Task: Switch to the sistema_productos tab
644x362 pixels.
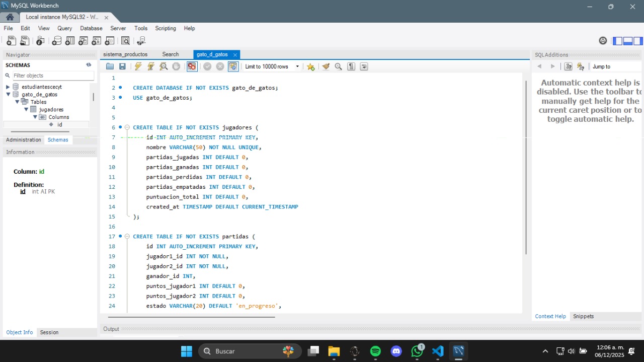Action: click(125, 54)
